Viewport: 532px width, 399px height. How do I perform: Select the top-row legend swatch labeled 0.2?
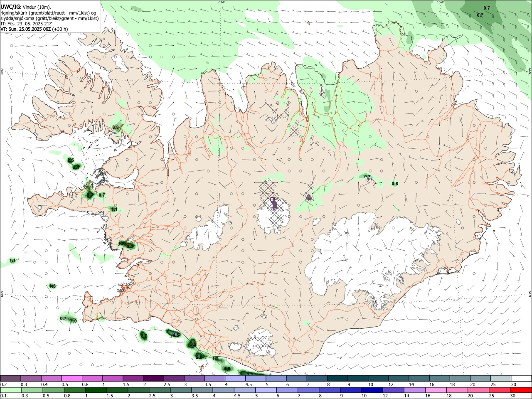tap(10, 378)
